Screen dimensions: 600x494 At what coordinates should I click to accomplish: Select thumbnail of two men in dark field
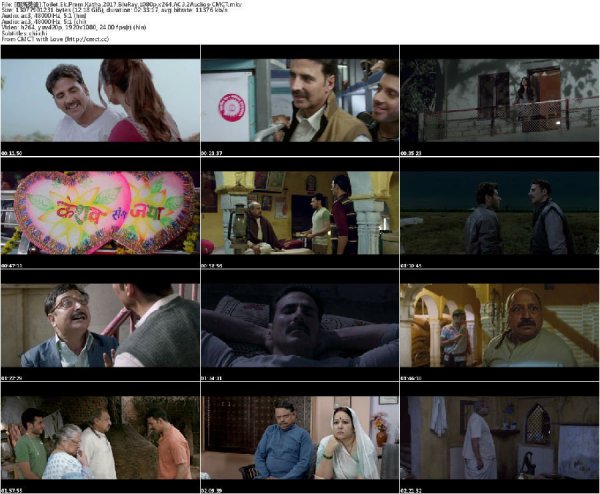[499, 212]
